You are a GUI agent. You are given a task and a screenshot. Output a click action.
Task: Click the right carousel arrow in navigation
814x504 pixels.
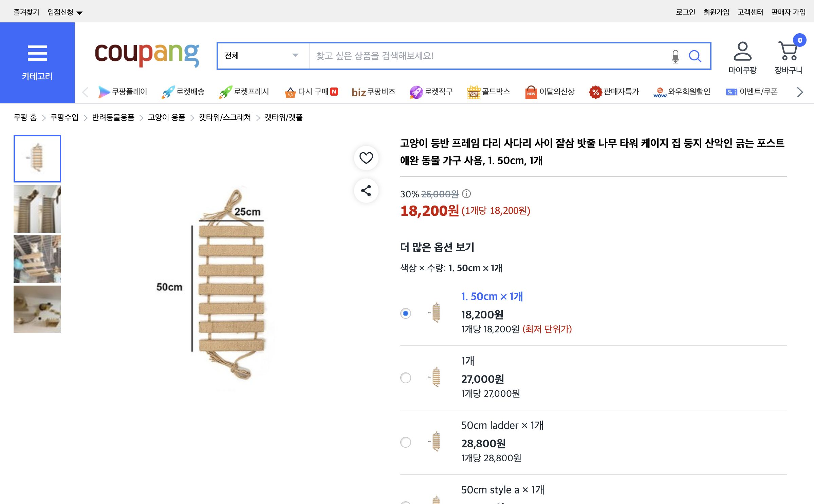[799, 92]
